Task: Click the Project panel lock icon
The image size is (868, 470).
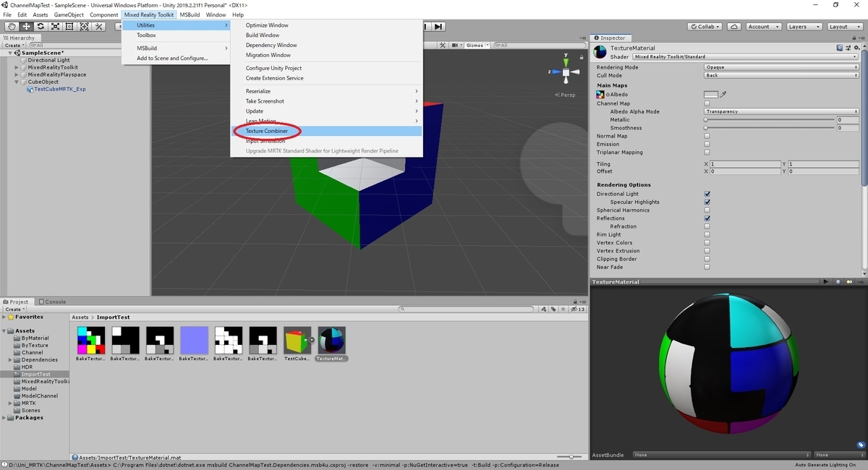Action: (x=575, y=302)
